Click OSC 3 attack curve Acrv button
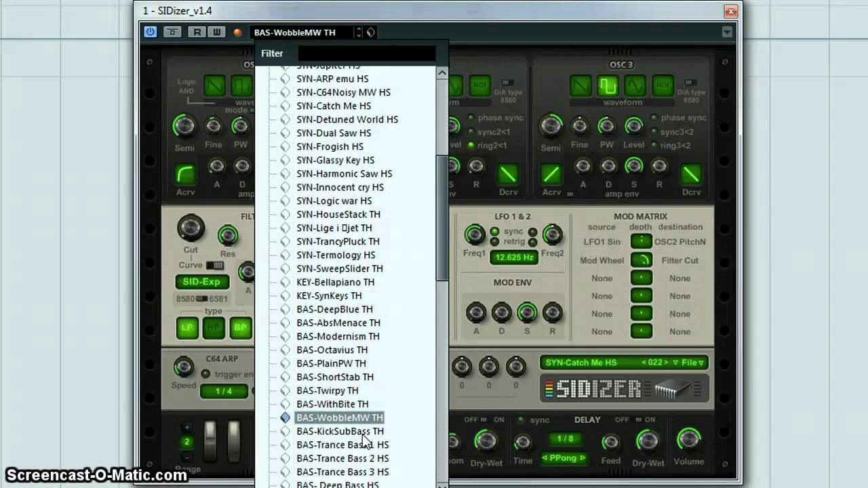Viewport: 868px width, 488px height. coord(551,174)
